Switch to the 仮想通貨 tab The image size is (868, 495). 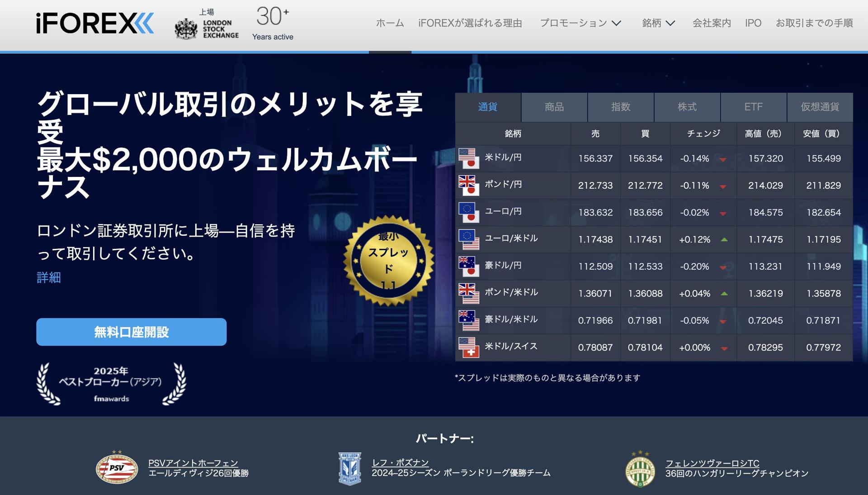coord(820,107)
